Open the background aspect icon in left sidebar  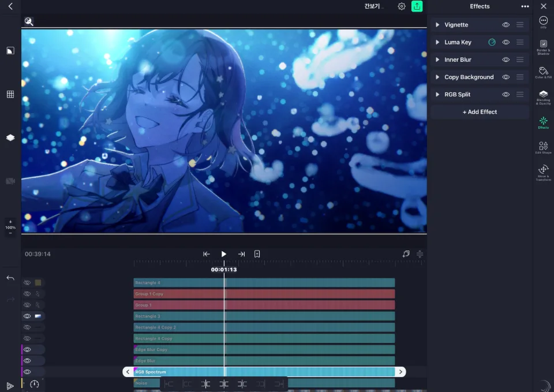(10, 51)
